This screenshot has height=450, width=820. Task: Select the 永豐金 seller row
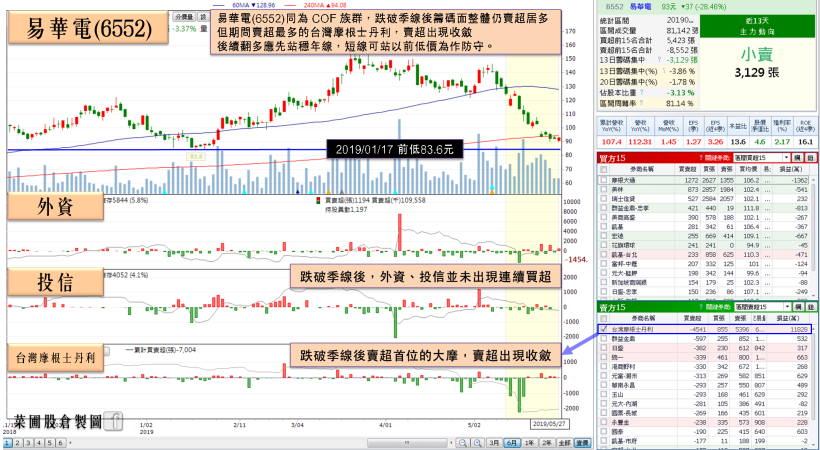[704, 423]
